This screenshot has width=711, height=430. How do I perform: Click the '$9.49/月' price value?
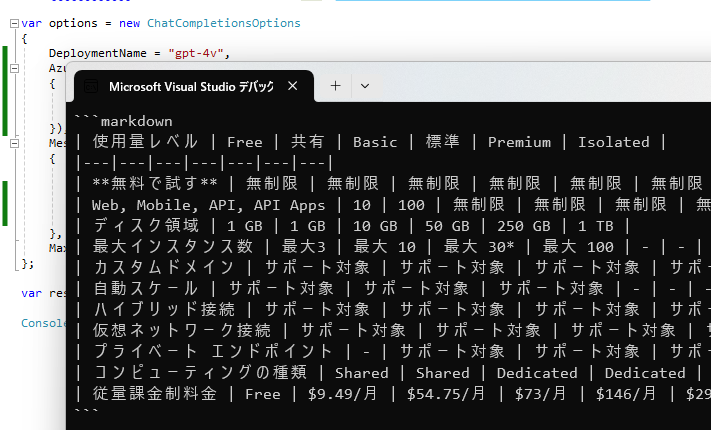[x=342, y=393]
